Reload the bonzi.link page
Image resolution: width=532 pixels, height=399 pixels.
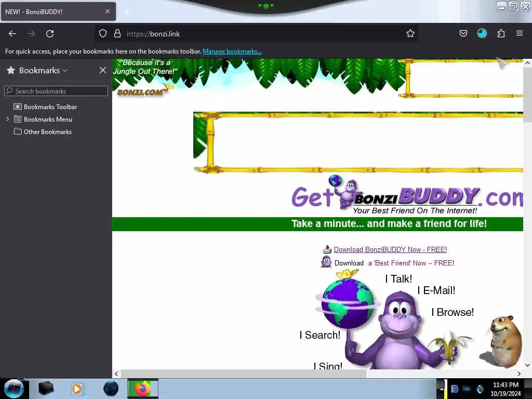pos(50,34)
